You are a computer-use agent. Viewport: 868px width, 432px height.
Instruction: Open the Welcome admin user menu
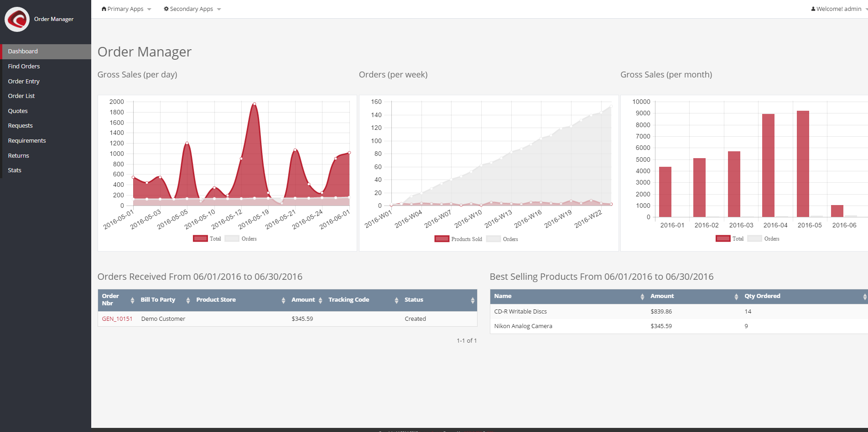click(x=839, y=9)
